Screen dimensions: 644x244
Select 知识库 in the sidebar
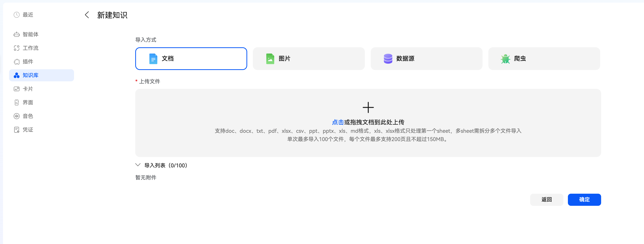pyautogui.click(x=42, y=75)
